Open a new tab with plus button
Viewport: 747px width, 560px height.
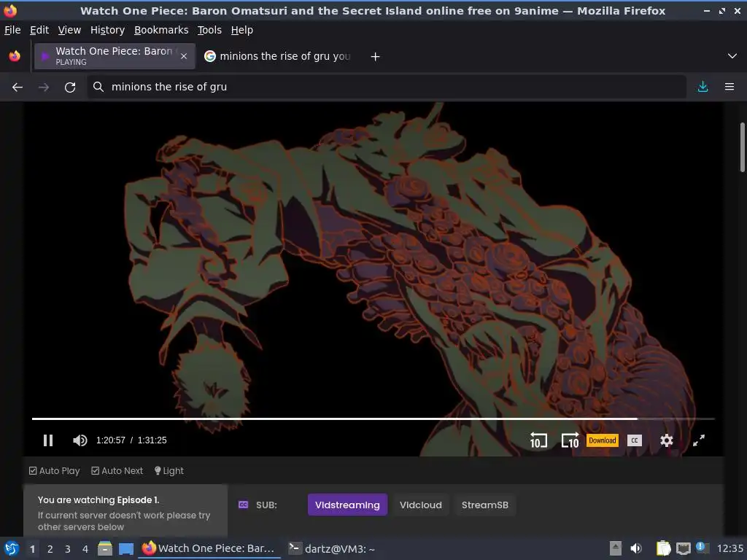click(376, 57)
